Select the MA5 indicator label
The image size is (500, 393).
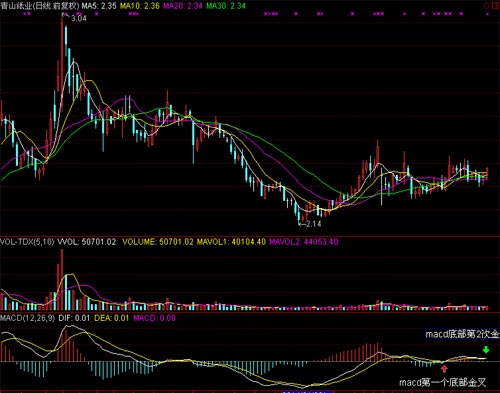[99, 6]
